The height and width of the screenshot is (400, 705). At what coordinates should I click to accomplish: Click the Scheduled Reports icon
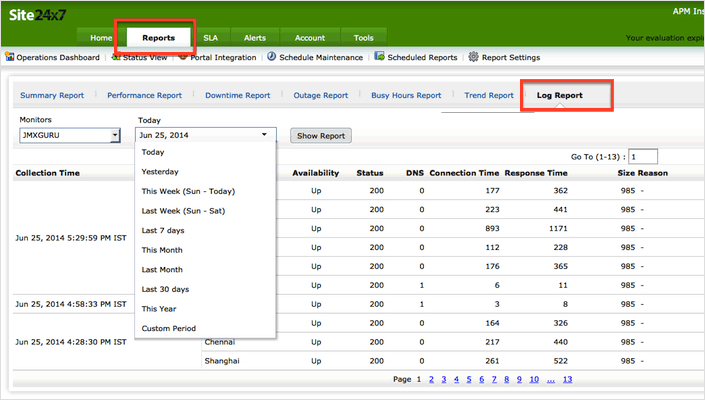click(379, 58)
